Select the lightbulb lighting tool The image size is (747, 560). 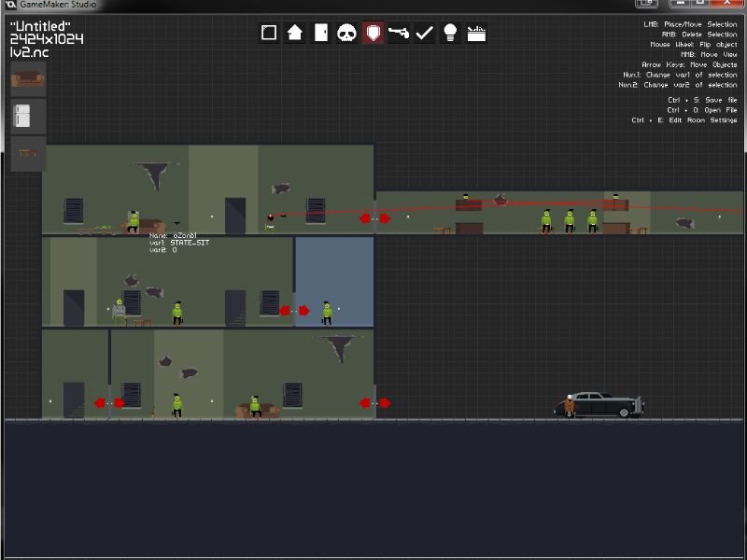pos(450,33)
